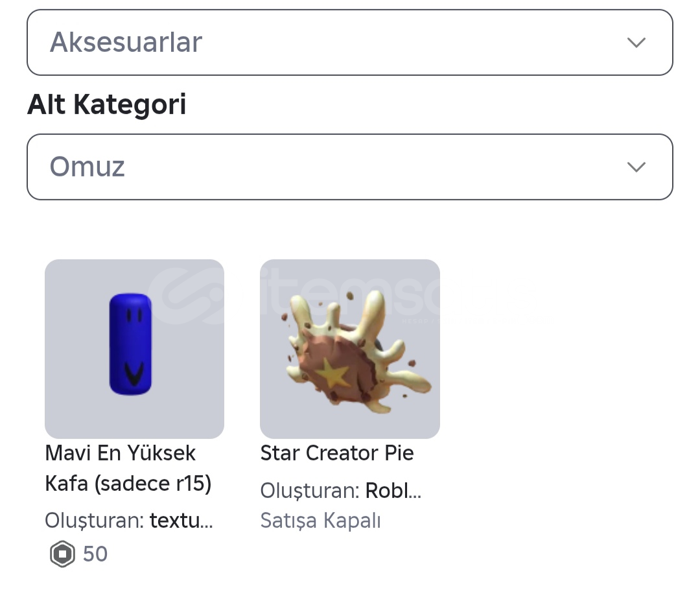Open the Star Creator Pie thumbnail

[x=350, y=349]
